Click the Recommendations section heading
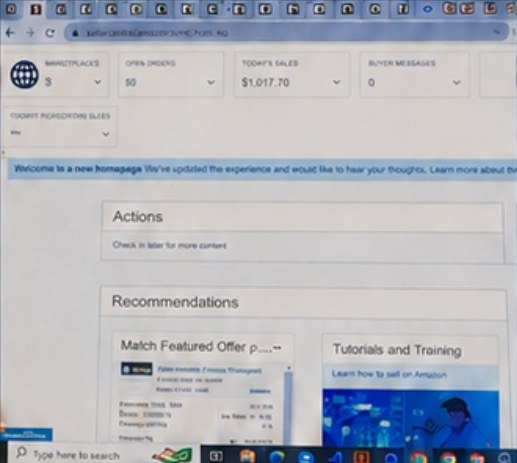 tap(175, 302)
